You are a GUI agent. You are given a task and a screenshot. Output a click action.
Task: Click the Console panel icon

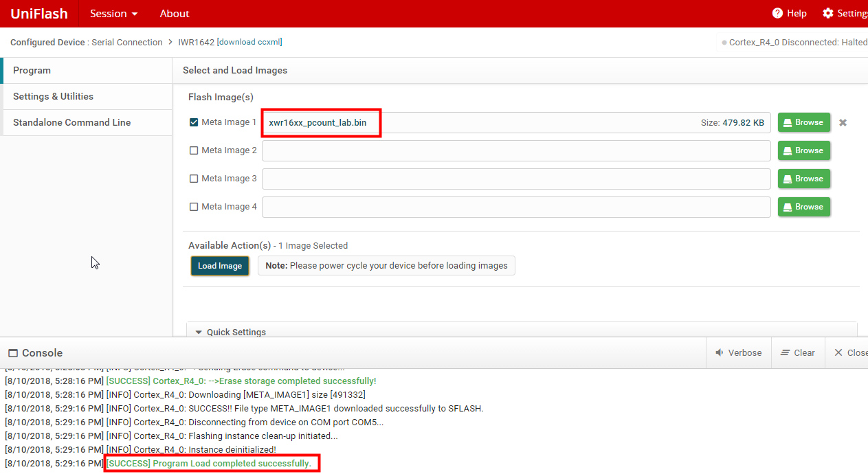(13, 353)
